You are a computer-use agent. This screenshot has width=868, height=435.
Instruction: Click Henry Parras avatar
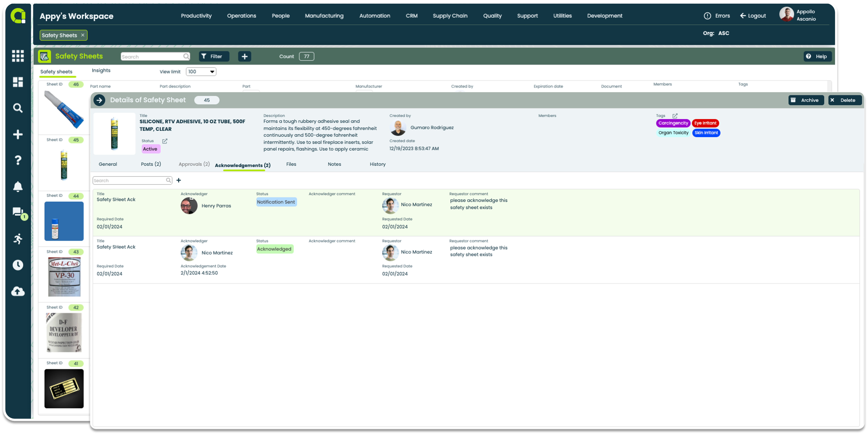click(x=189, y=206)
